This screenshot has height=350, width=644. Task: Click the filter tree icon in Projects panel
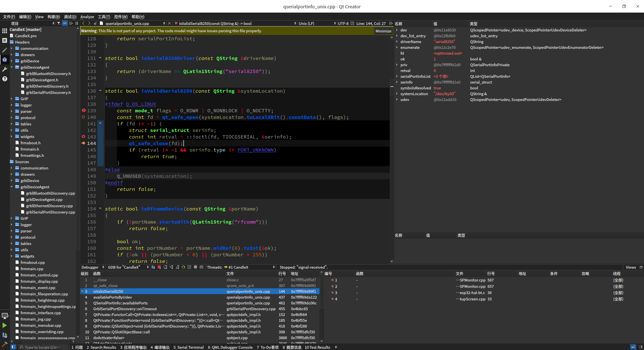pyautogui.click(x=59, y=23)
